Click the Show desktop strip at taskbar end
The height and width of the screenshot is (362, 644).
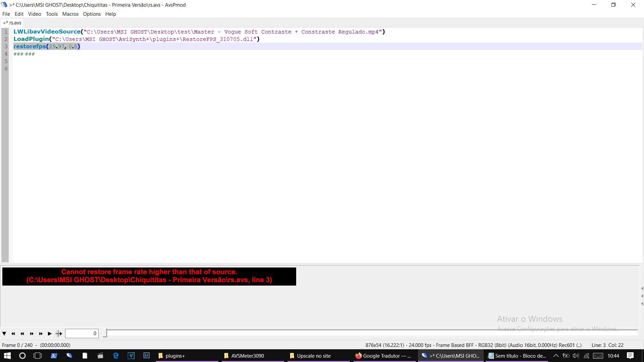pyautogui.click(x=643, y=356)
